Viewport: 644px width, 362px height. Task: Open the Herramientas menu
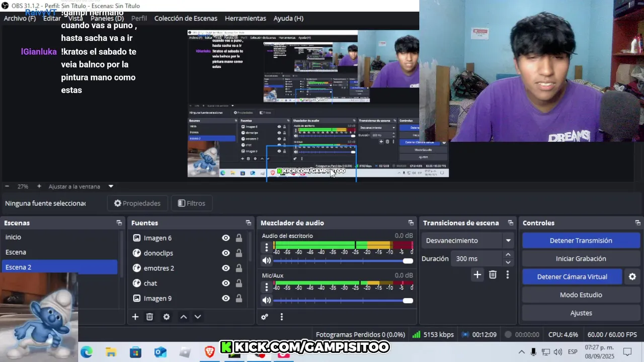pos(246,18)
